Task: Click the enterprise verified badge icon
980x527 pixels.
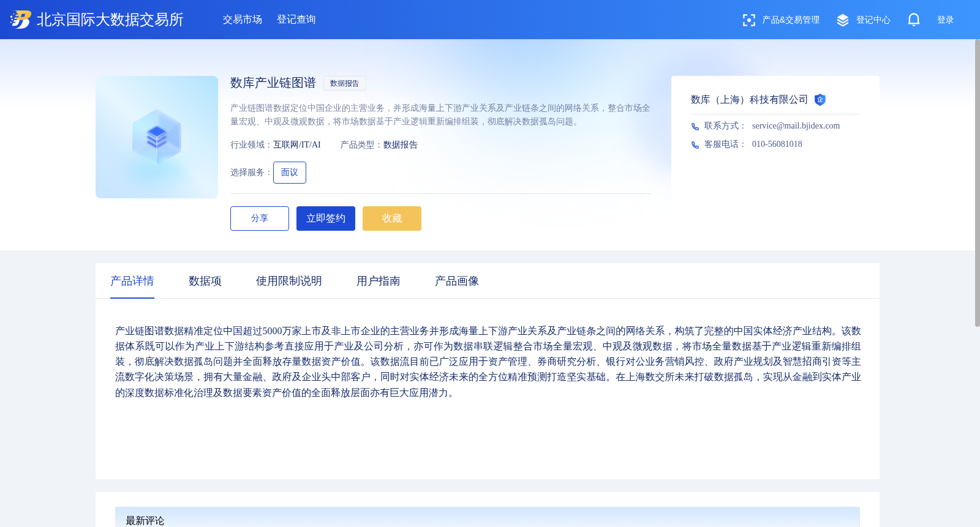Action: pos(820,100)
